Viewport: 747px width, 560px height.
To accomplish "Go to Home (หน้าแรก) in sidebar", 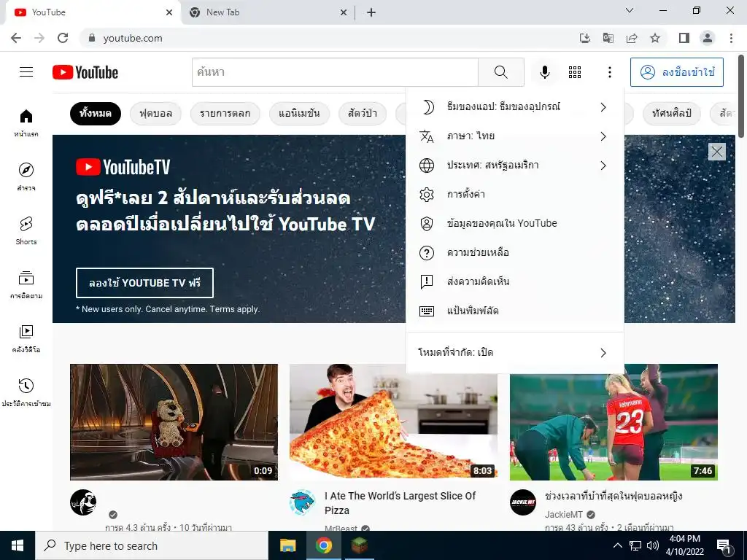I will pyautogui.click(x=26, y=122).
